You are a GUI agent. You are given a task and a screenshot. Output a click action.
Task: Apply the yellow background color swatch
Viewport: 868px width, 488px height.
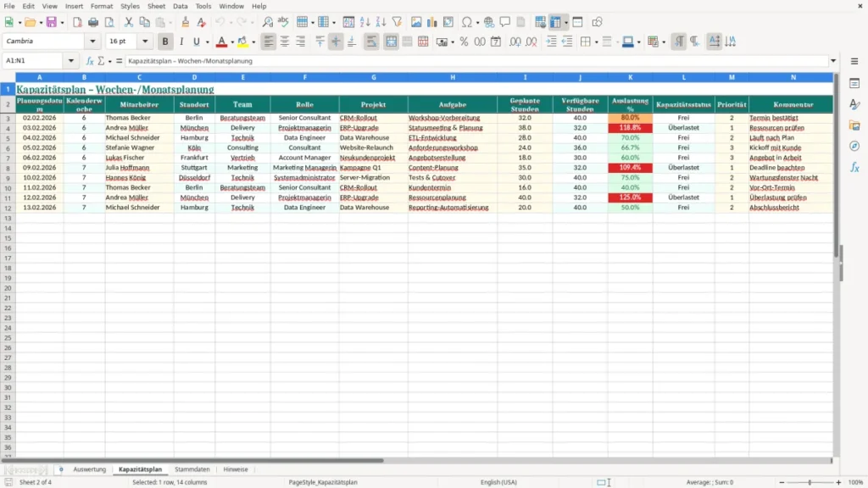[242, 42]
